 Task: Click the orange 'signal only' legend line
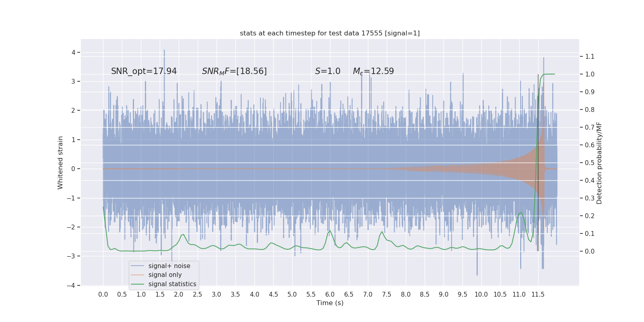[x=137, y=275]
